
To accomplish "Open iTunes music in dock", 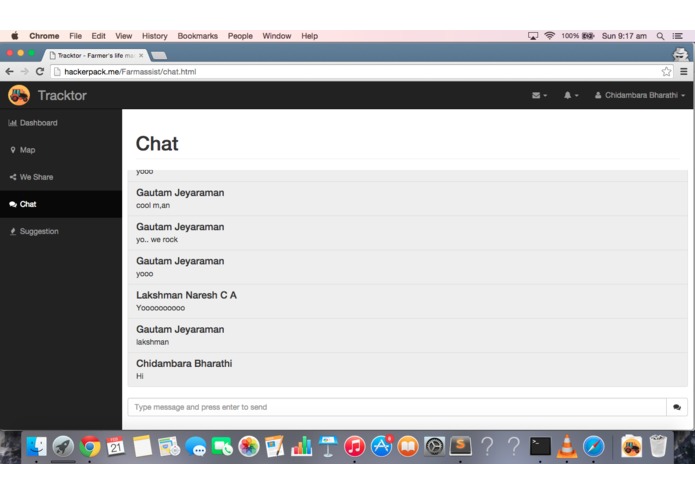I will [x=355, y=446].
